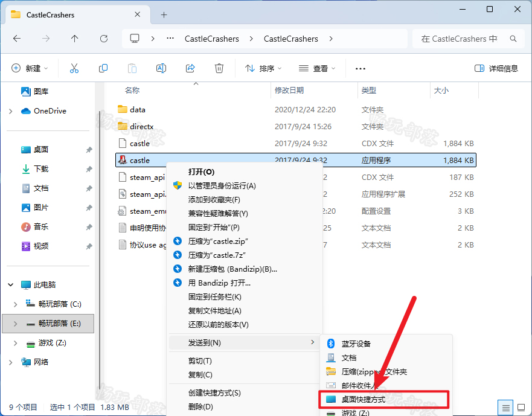Click the OneDrive cloud icon

(x=26, y=111)
